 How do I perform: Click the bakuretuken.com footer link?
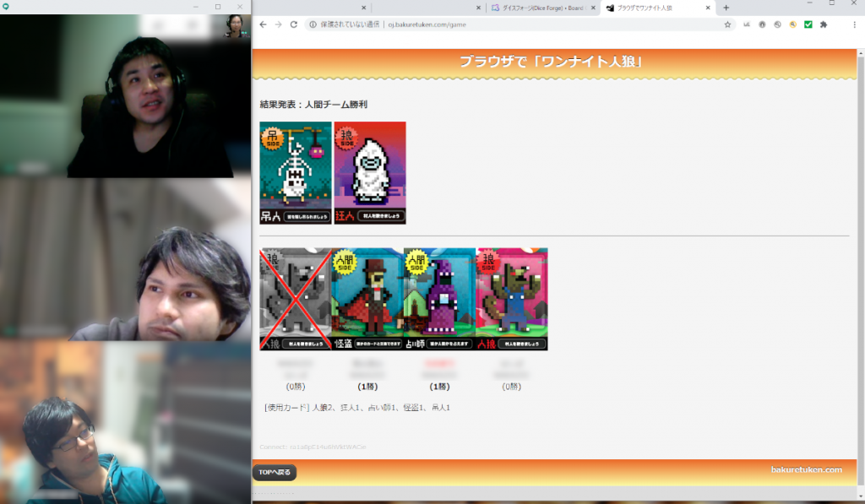pos(806,469)
